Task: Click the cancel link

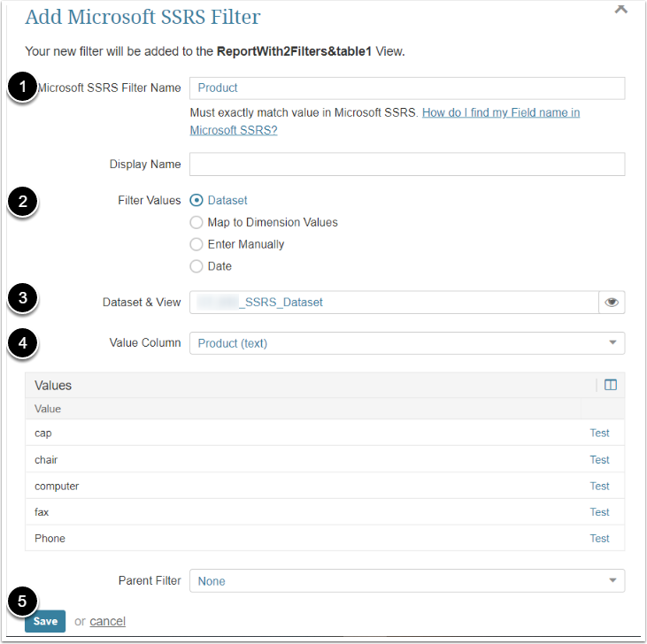Action: (x=107, y=621)
